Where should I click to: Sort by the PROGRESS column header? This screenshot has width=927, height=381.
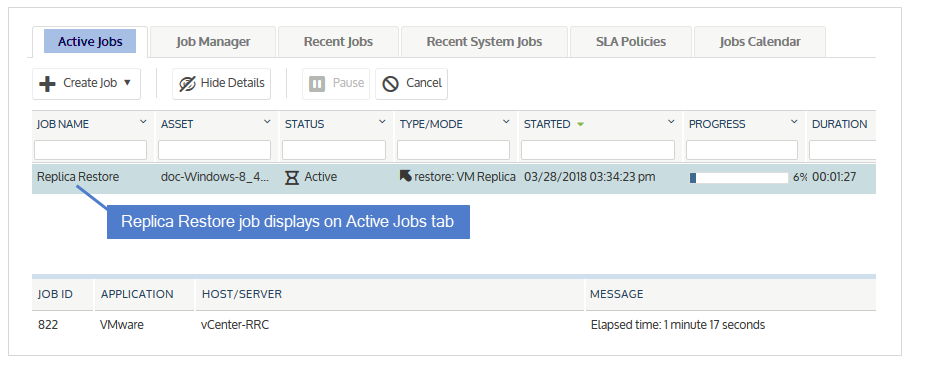pyautogui.click(x=717, y=124)
